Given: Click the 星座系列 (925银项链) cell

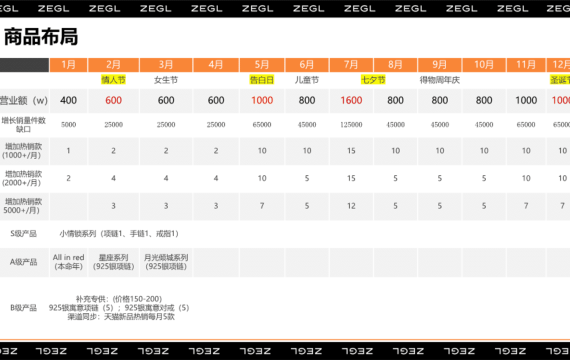Looking at the screenshot, I should 113,262.
